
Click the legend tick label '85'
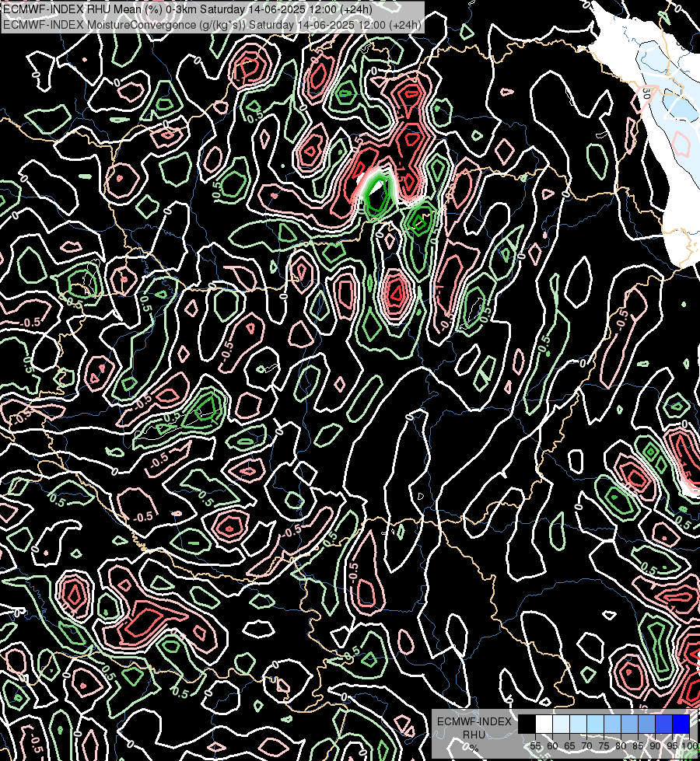coord(639,746)
